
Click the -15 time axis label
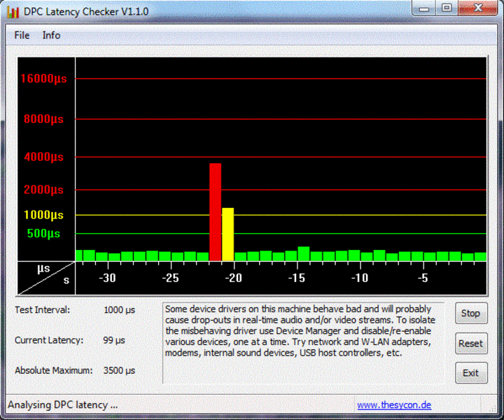[x=296, y=278]
